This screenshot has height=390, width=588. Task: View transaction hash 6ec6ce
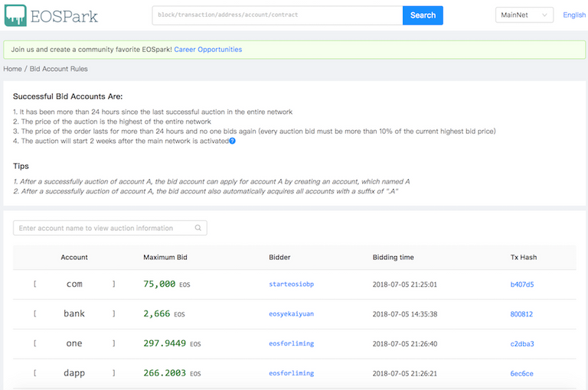521,374
